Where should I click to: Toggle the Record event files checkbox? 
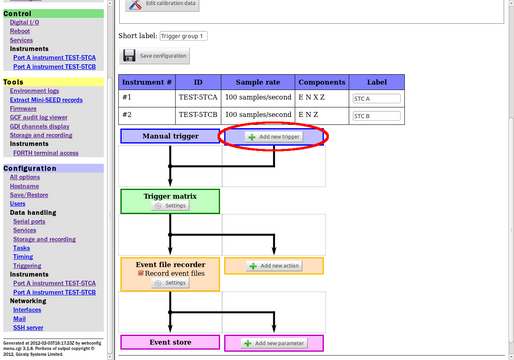[x=141, y=273]
